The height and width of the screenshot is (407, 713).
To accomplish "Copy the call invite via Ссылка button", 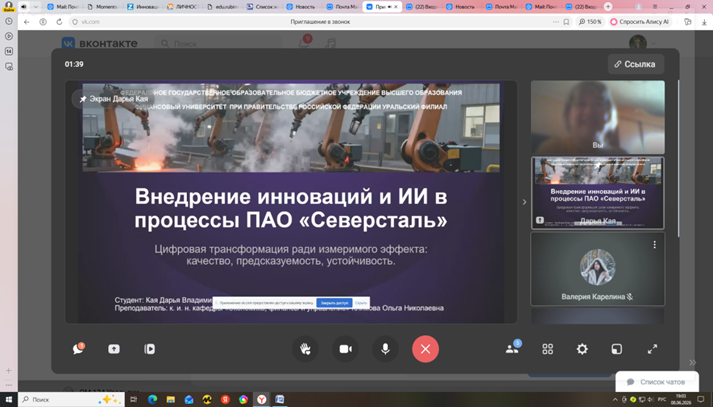I will (x=636, y=64).
